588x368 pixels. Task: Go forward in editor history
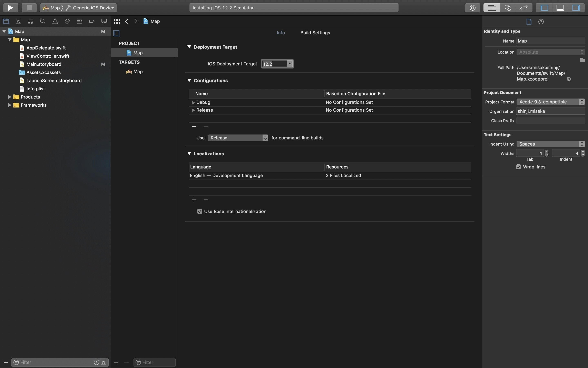coord(136,21)
